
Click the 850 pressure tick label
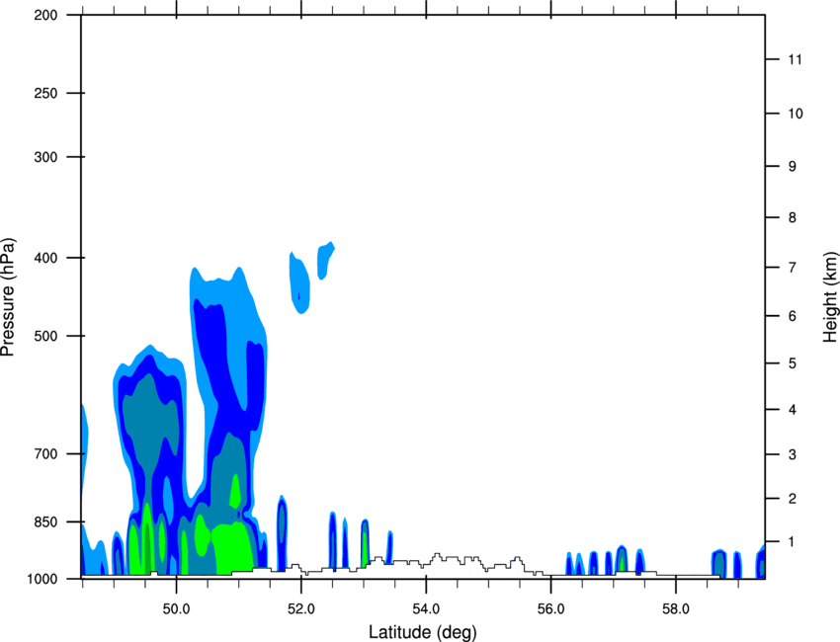point(45,522)
